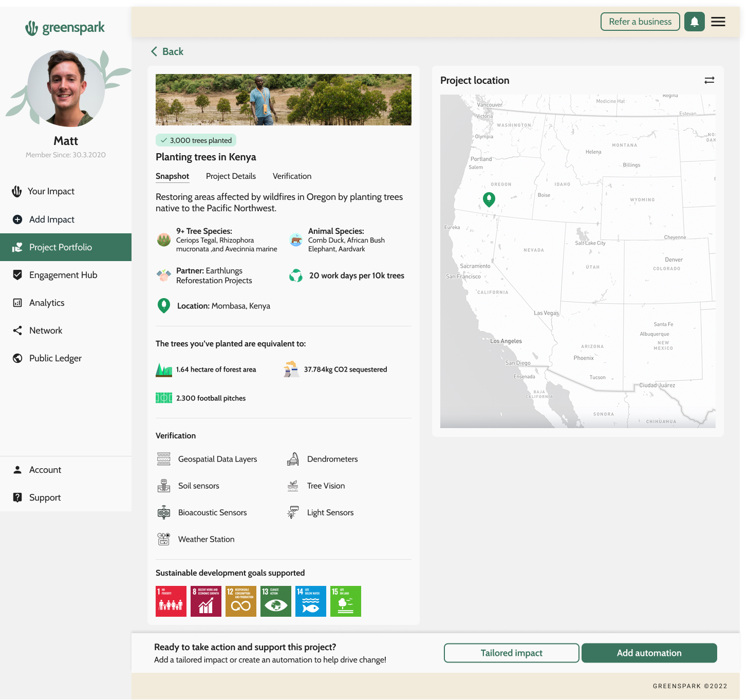Select Project Portfolio in sidebar

tap(66, 247)
